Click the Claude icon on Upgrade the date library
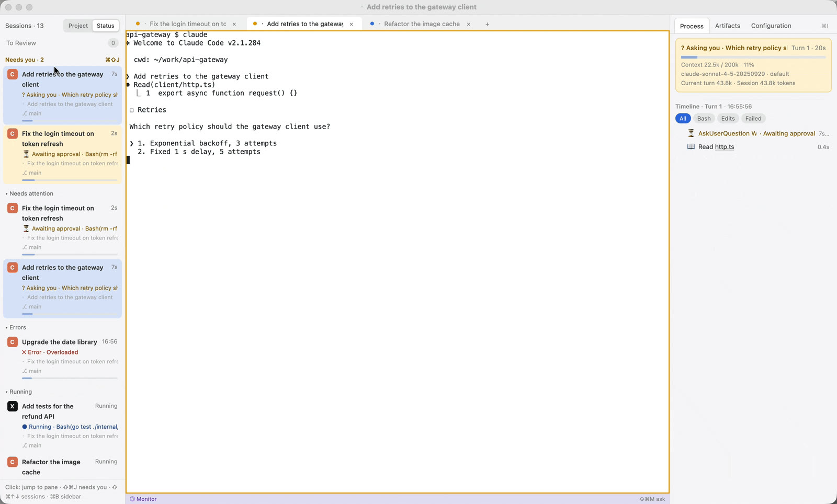The width and height of the screenshot is (837, 504). [13, 342]
